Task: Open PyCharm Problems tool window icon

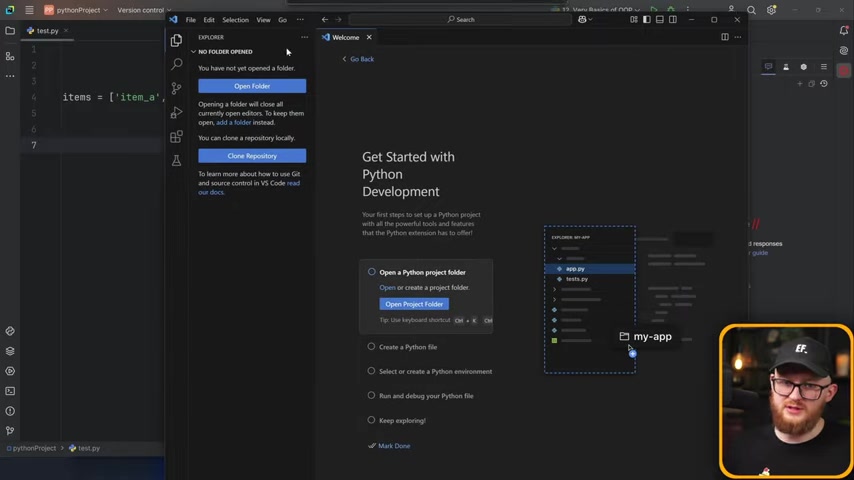Action: (x=10, y=411)
